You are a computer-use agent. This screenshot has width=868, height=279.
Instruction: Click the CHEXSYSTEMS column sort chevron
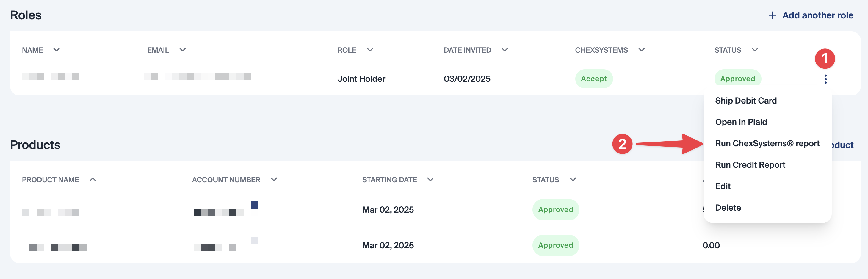pyautogui.click(x=642, y=50)
